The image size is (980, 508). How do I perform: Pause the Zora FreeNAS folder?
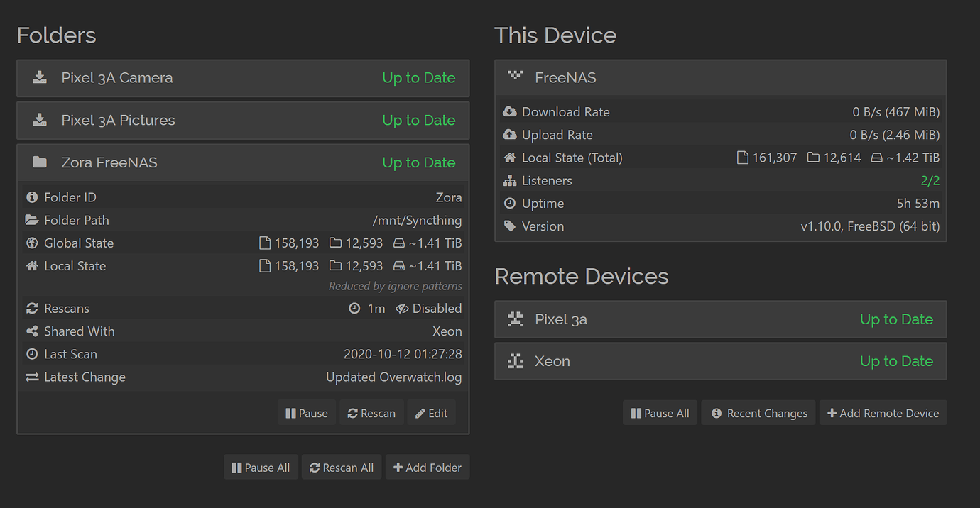pyautogui.click(x=307, y=413)
